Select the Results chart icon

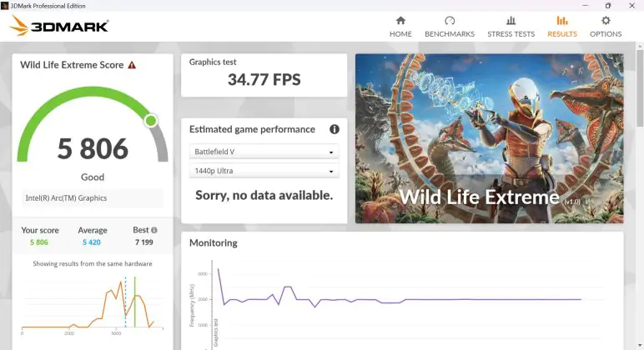[x=562, y=21]
